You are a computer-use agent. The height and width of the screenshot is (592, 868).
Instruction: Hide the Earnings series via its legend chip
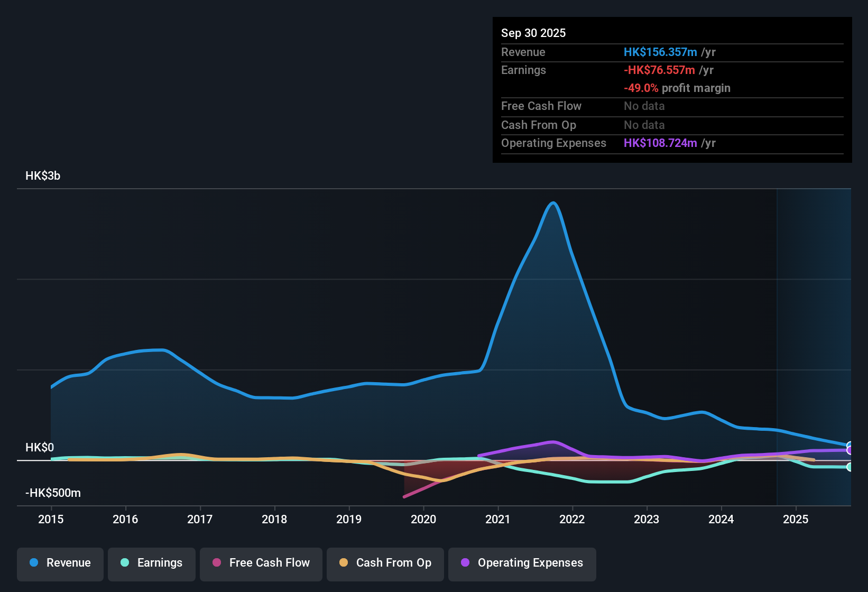click(x=151, y=563)
